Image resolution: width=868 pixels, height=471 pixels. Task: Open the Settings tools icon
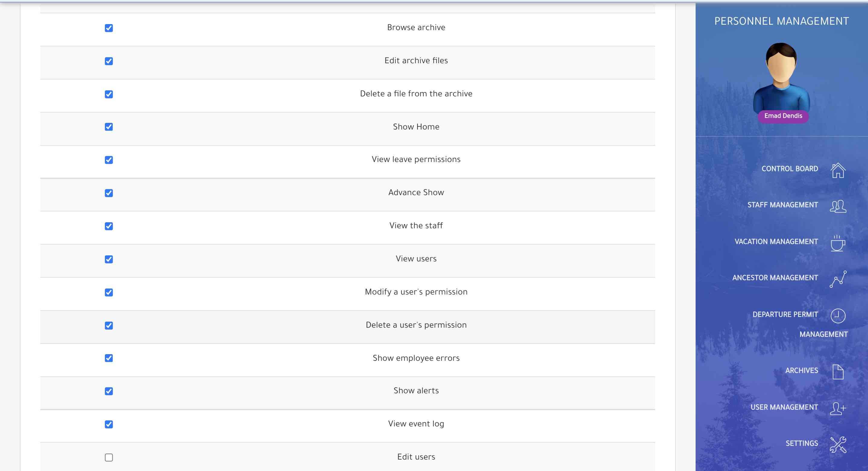(838, 445)
